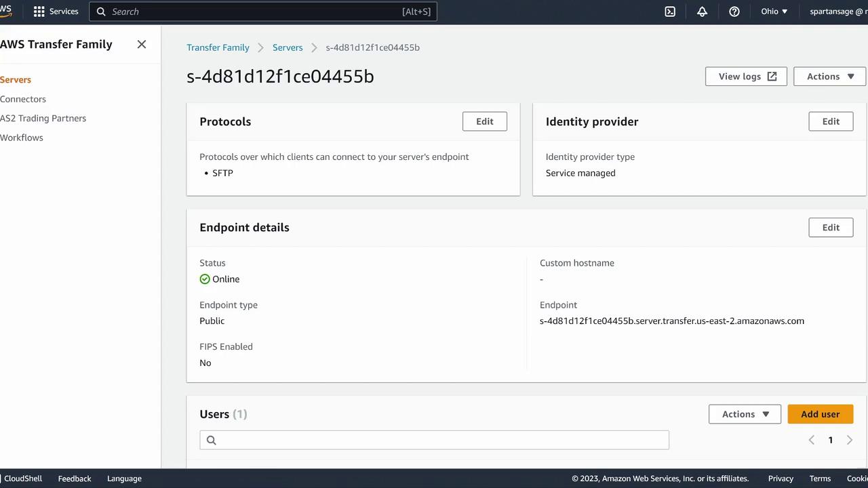Edit the Endpoint details section
Screen dimensions: 868x488
[831, 228]
